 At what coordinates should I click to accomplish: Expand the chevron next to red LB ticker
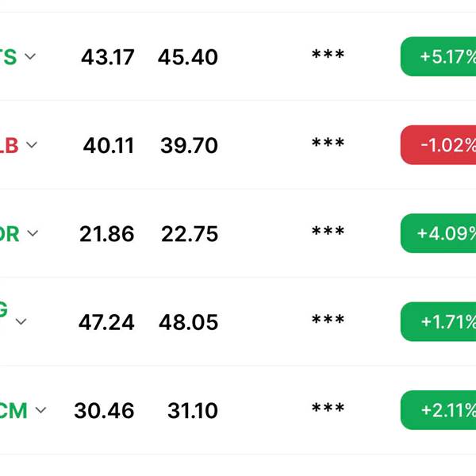[32, 146]
